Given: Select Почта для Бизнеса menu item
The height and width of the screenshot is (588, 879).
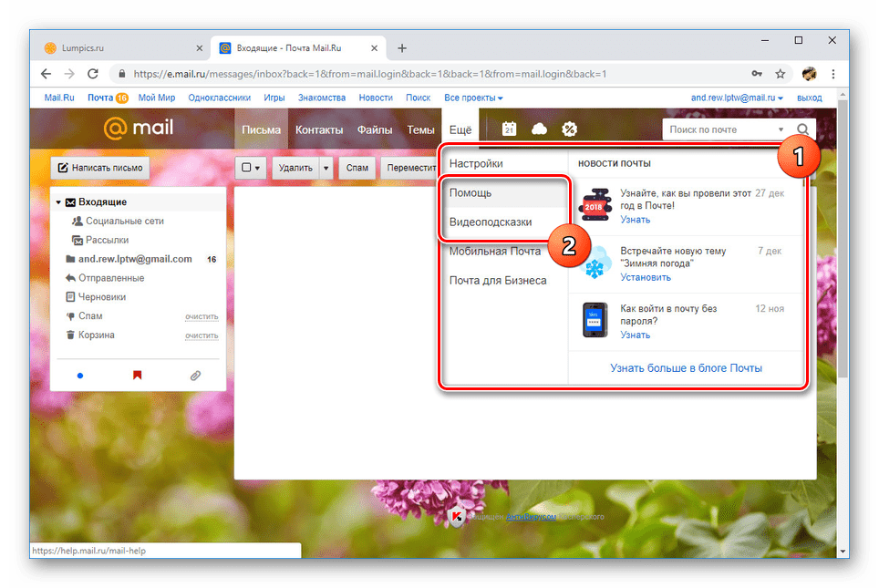Looking at the screenshot, I should 504,280.
